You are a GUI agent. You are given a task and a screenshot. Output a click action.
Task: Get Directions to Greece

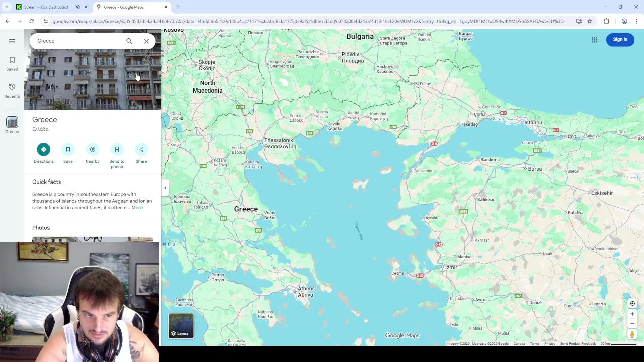pos(44,153)
